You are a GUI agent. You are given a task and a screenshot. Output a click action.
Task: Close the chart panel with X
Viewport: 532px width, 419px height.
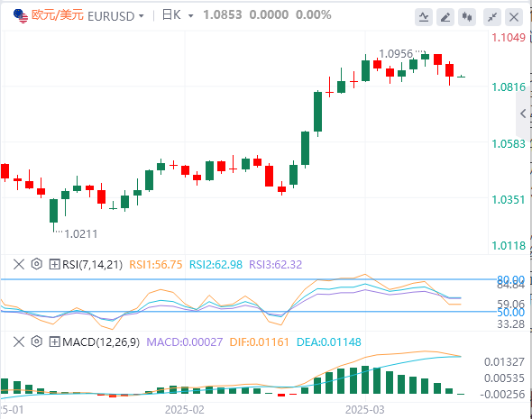click(x=514, y=16)
